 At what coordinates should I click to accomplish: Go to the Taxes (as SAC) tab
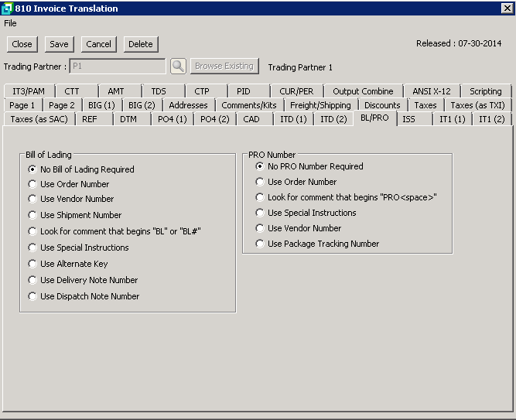[39, 119]
